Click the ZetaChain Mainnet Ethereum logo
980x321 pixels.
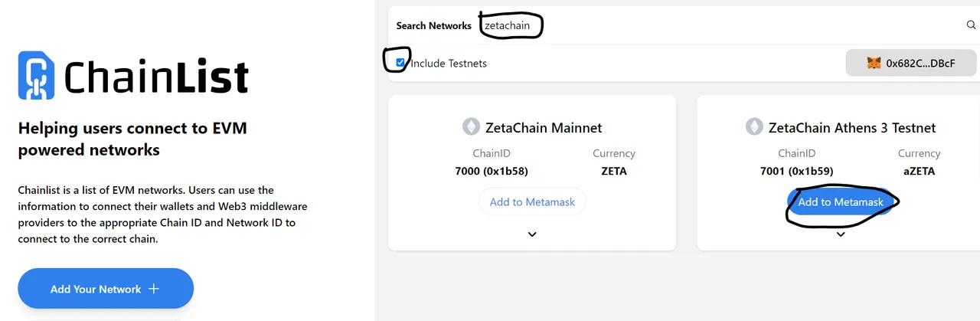(471, 127)
